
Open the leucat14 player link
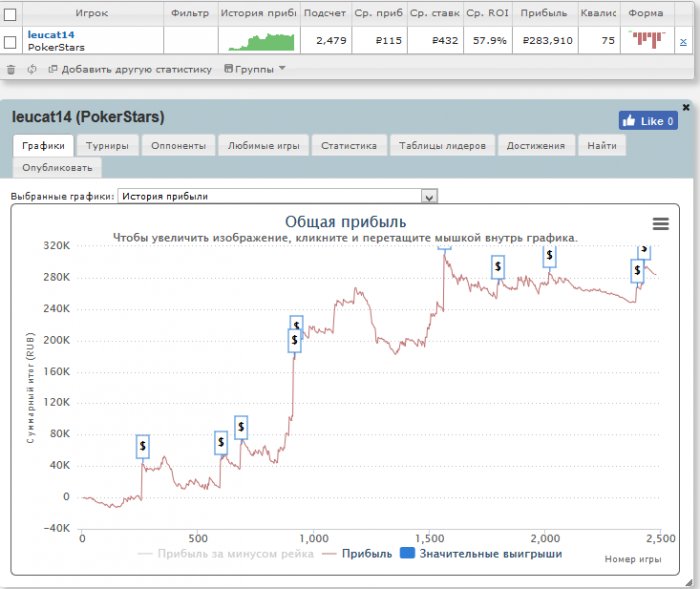point(51,34)
